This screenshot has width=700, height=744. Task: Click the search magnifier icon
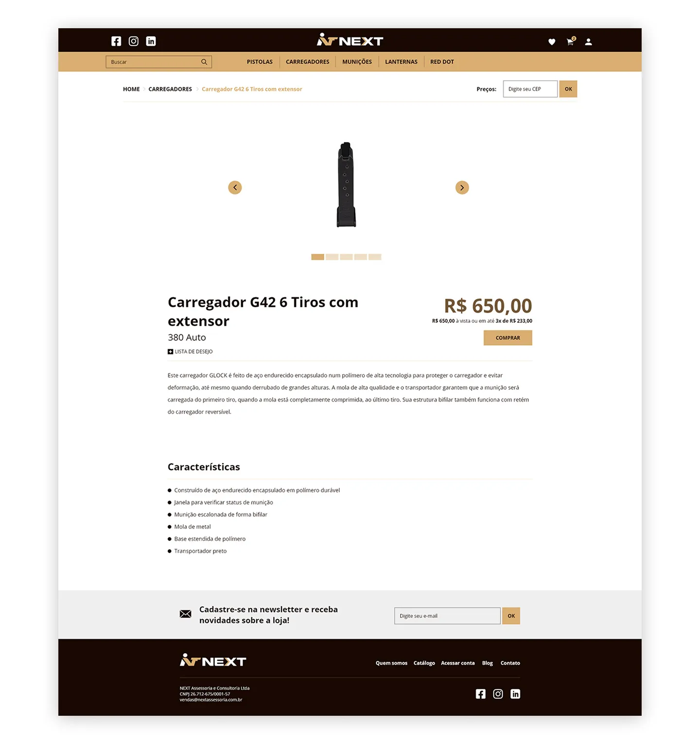pyautogui.click(x=204, y=62)
